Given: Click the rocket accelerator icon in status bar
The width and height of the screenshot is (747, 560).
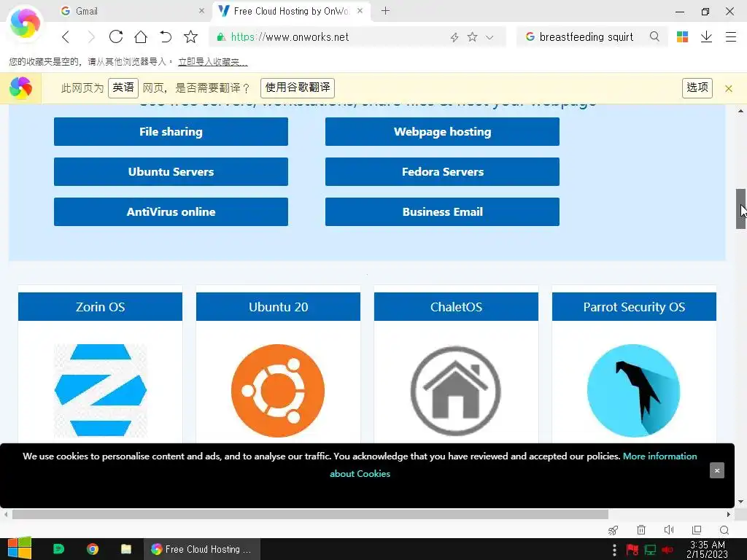Looking at the screenshot, I should (x=613, y=530).
